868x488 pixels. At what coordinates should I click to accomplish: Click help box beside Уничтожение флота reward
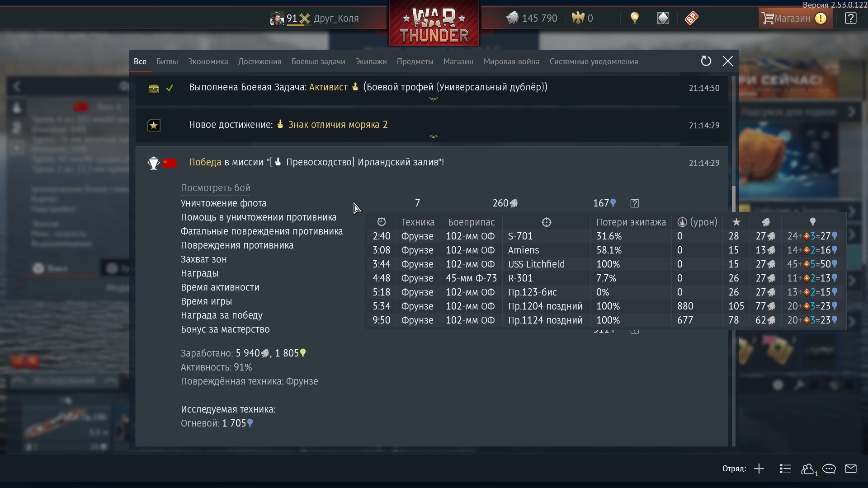pos(635,203)
